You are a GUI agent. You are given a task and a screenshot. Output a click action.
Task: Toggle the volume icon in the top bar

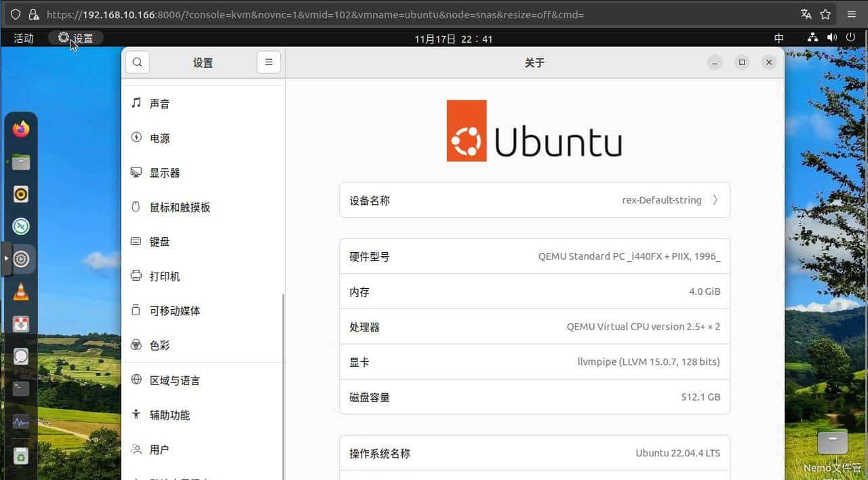832,39
